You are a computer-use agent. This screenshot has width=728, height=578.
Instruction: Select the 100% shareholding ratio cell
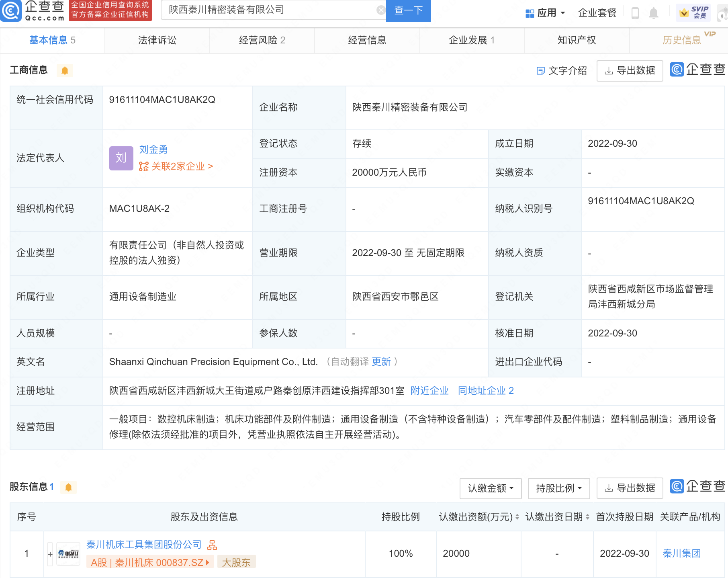(x=401, y=553)
